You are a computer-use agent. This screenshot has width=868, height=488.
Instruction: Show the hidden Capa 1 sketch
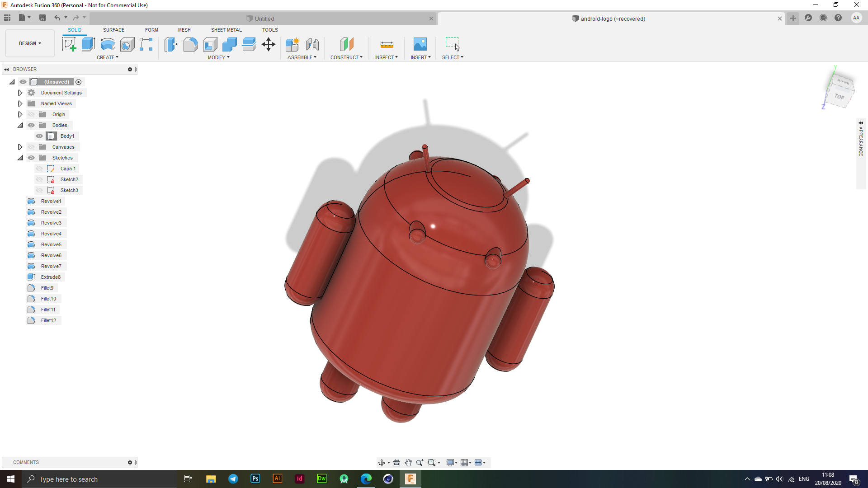click(39, 169)
